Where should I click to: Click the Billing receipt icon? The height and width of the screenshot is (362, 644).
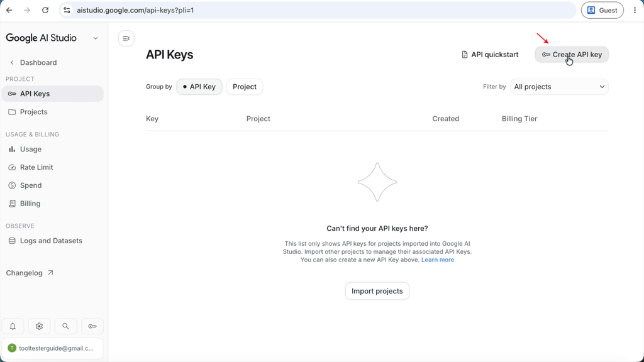12,203
